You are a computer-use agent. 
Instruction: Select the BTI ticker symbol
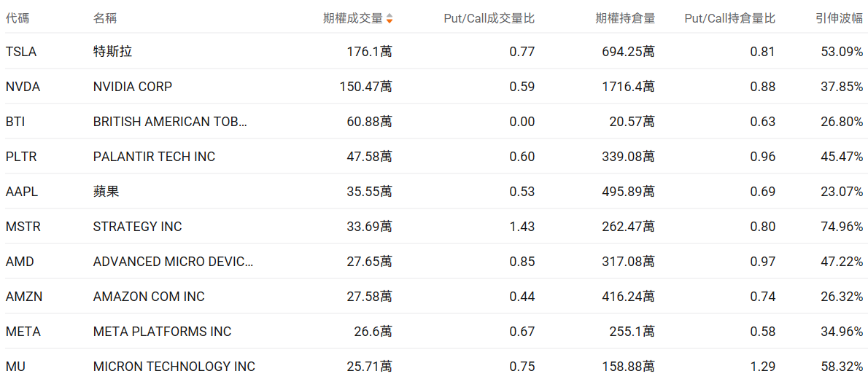[x=15, y=122]
